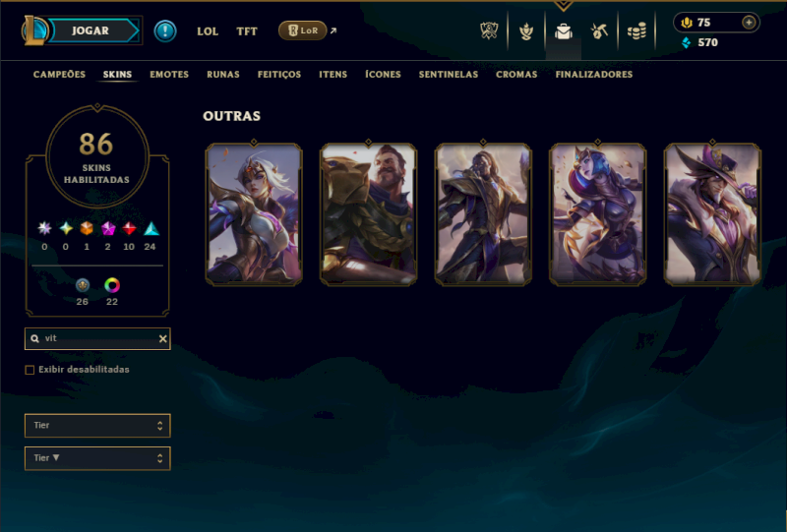
Task: Click the blue exclamation notification icon
Action: pyautogui.click(x=164, y=31)
